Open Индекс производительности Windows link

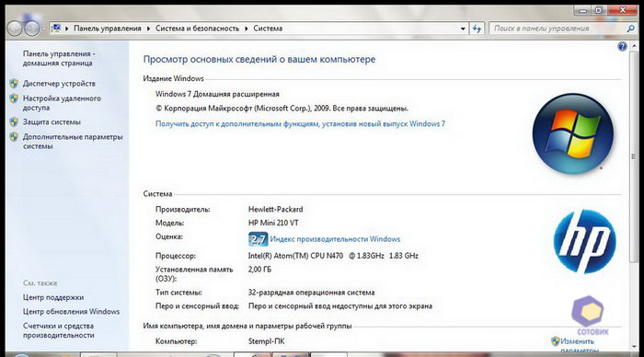pyautogui.click(x=335, y=239)
